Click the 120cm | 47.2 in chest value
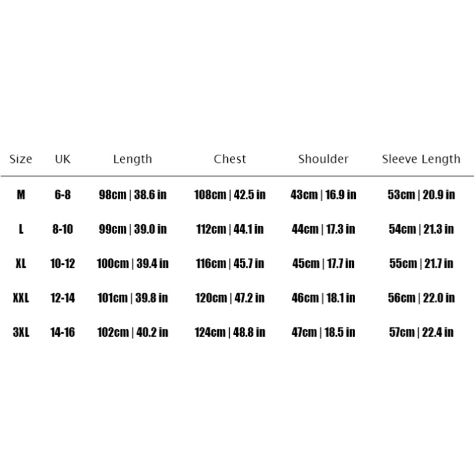Image resolution: width=476 pixels, height=476 pixels. coord(230,297)
